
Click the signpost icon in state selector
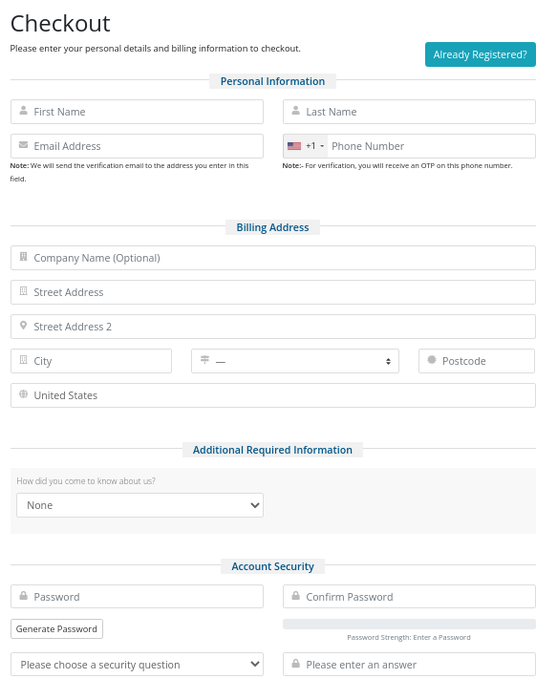coord(205,359)
